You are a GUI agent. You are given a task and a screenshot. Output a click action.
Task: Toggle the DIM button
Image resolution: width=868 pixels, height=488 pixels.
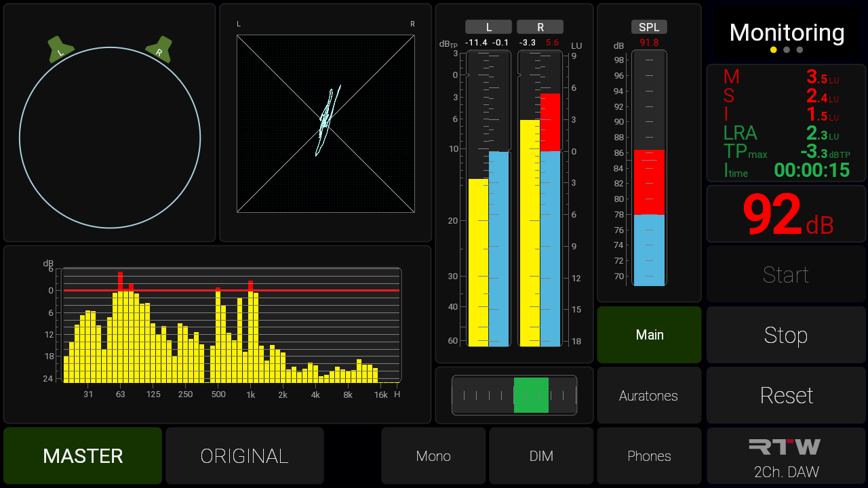click(541, 456)
